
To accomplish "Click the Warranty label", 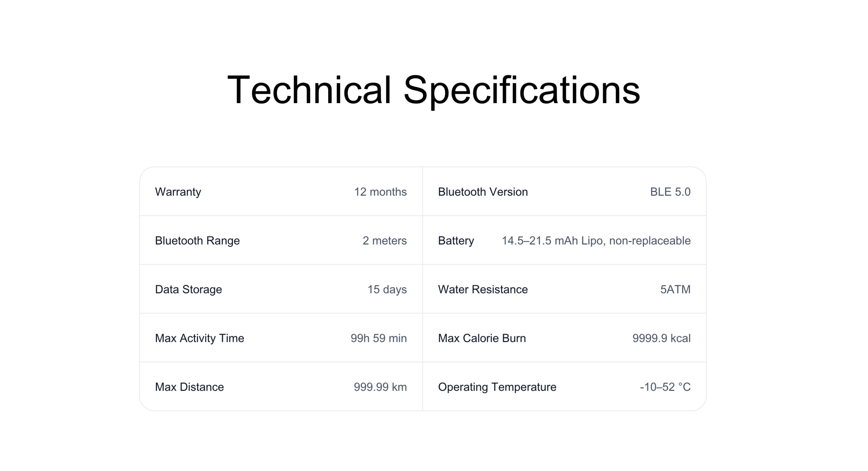I will tap(178, 192).
